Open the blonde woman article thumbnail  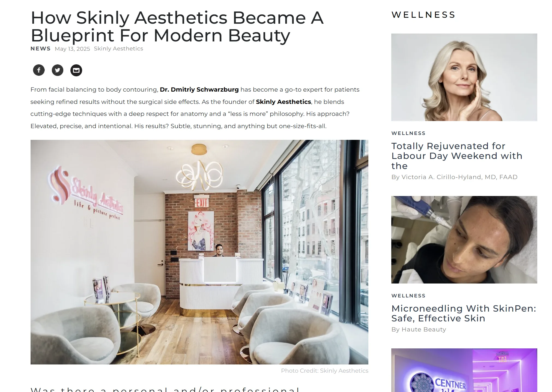pyautogui.click(x=464, y=77)
